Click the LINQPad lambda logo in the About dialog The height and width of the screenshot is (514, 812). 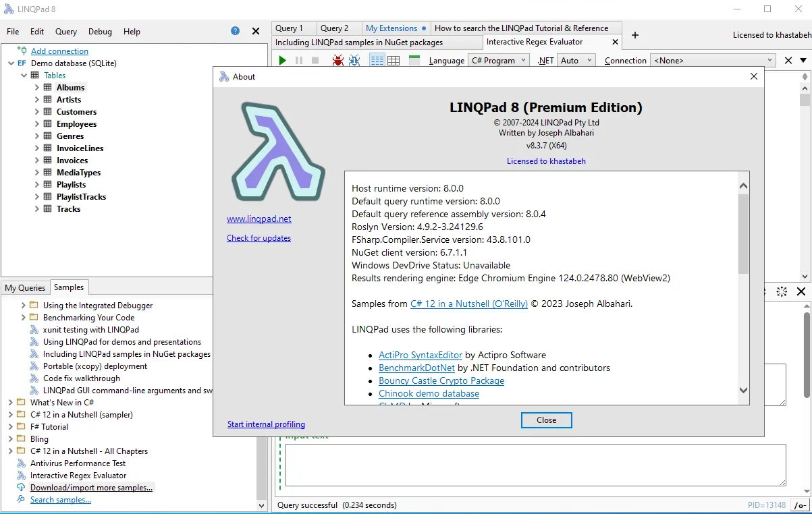[x=277, y=151]
